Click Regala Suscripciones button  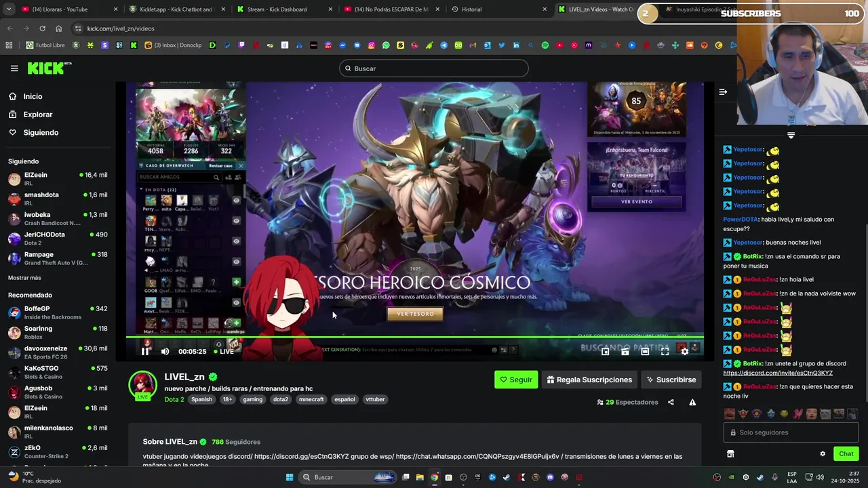point(589,380)
